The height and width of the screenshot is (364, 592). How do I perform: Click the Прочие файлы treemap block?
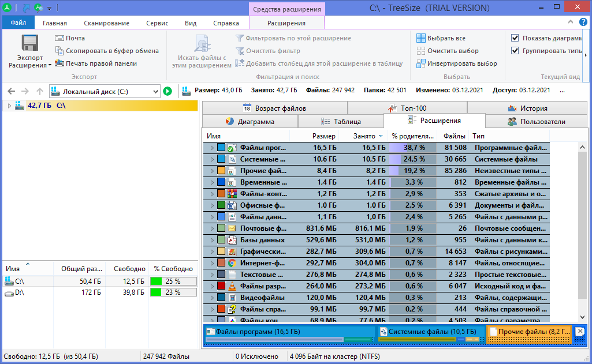529,334
